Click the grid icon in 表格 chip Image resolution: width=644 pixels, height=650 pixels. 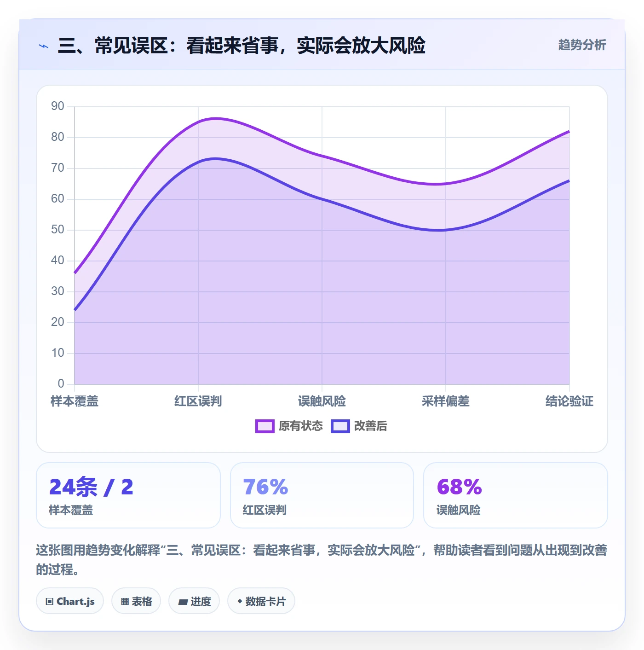click(x=125, y=601)
